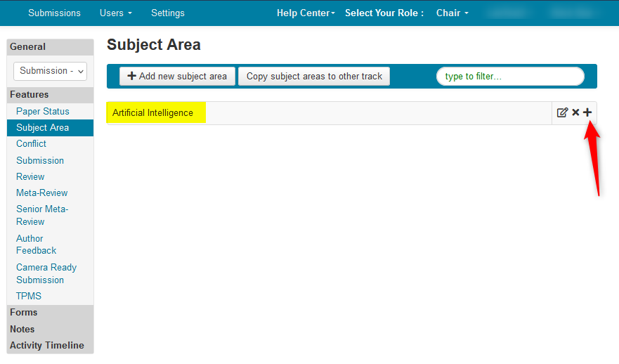Focus the type to filter field
The width and height of the screenshot is (619, 364).
(510, 76)
